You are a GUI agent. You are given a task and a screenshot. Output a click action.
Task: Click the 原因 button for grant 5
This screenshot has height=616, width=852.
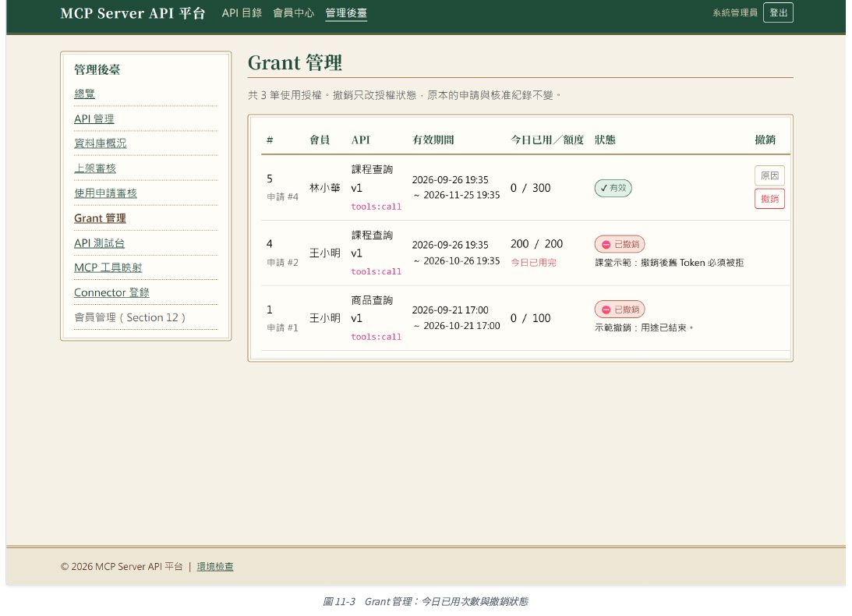769,175
